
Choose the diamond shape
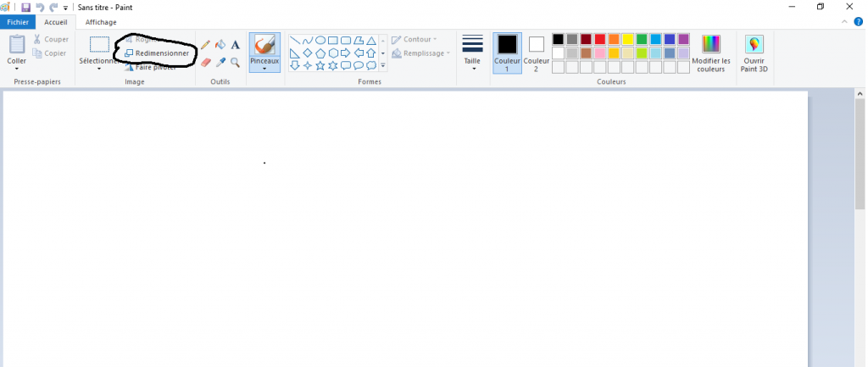tap(308, 53)
